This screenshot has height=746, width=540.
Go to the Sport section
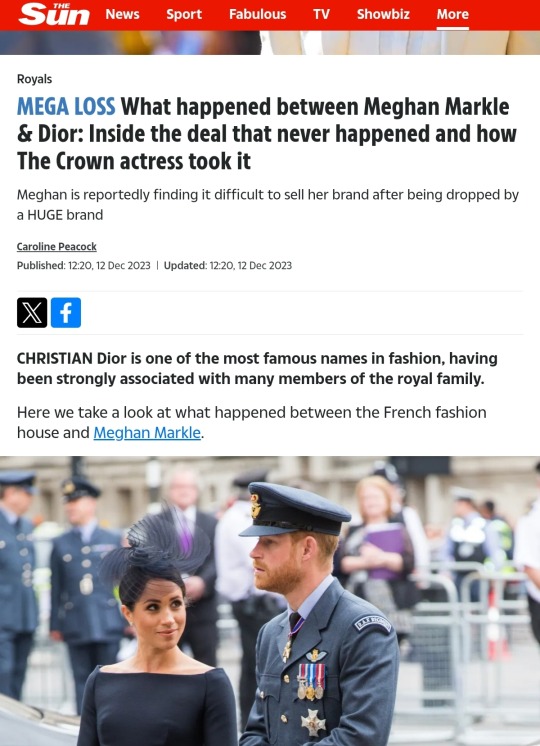click(x=184, y=14)
